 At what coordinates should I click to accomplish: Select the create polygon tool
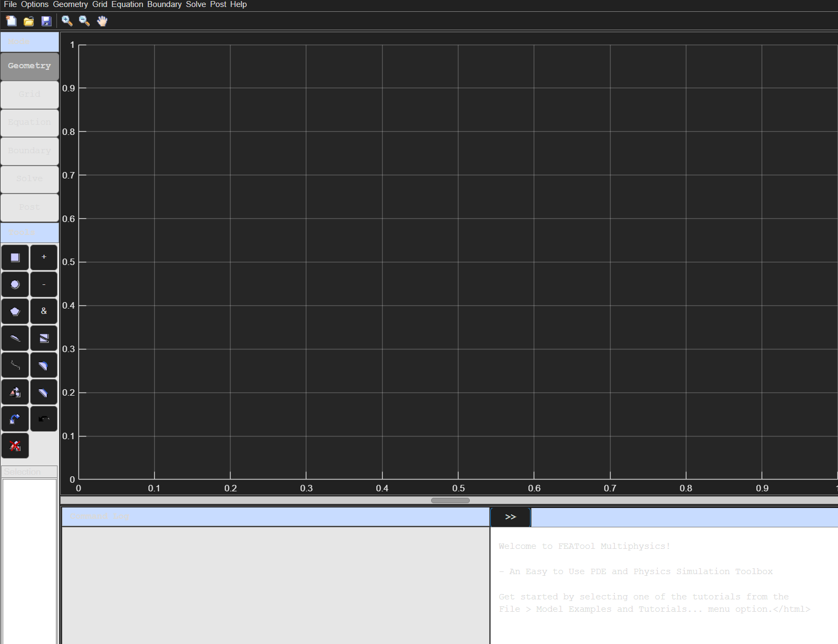[x=15, y=311]
